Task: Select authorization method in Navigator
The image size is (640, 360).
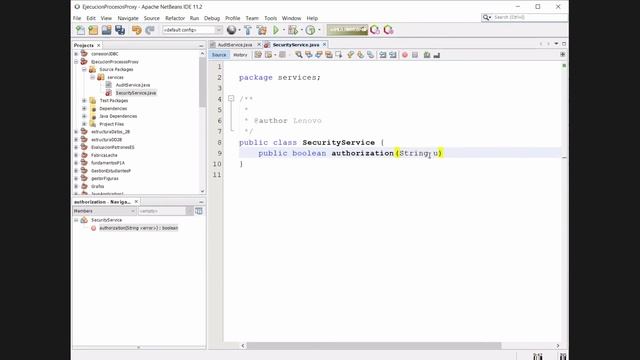Action: (138, 228)
